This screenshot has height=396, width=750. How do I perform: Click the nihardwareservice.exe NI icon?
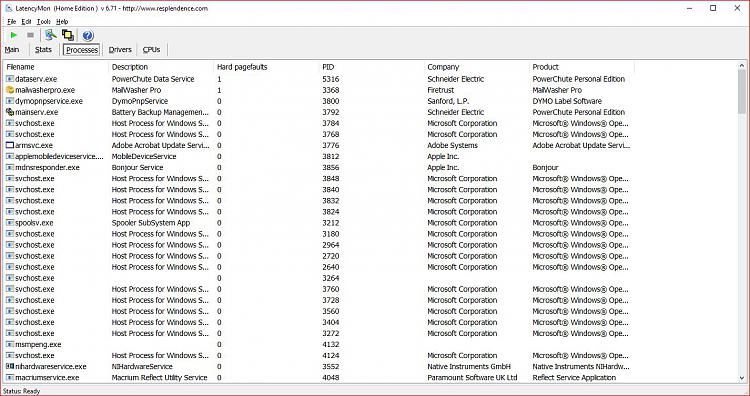click(10, 366)
